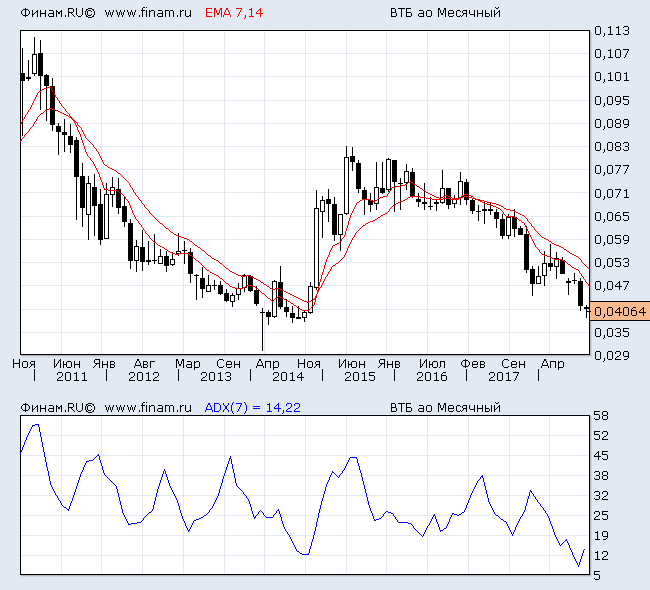The image size is (650, 590).
Task: Click the 0,101 price axis value
Action: point(611,77)
